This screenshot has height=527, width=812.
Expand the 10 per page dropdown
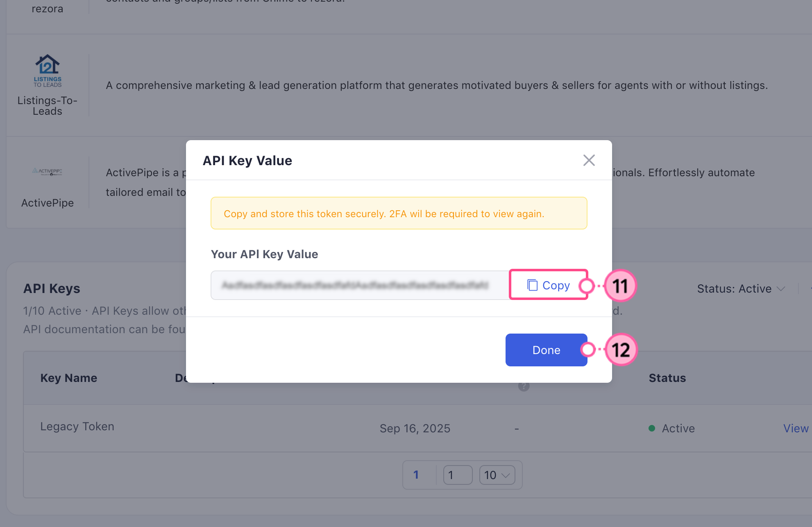(497, 475)
